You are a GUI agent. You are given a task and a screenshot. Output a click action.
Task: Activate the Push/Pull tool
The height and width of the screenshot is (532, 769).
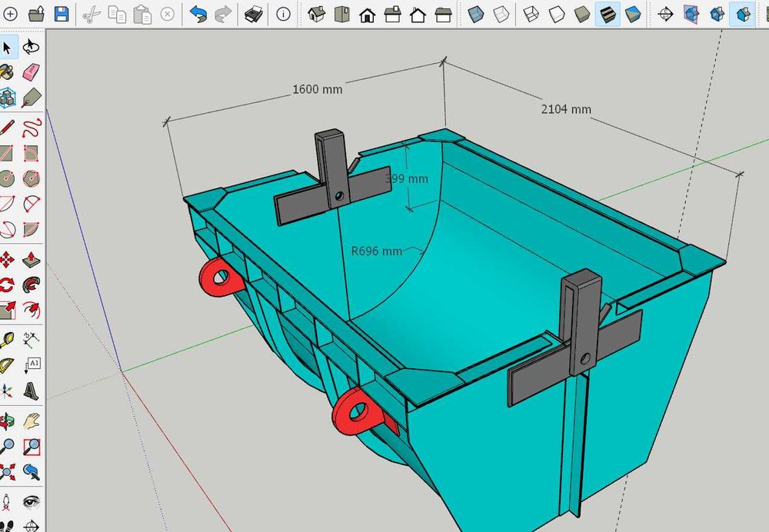pyautogui.click(x=31, y=260)
